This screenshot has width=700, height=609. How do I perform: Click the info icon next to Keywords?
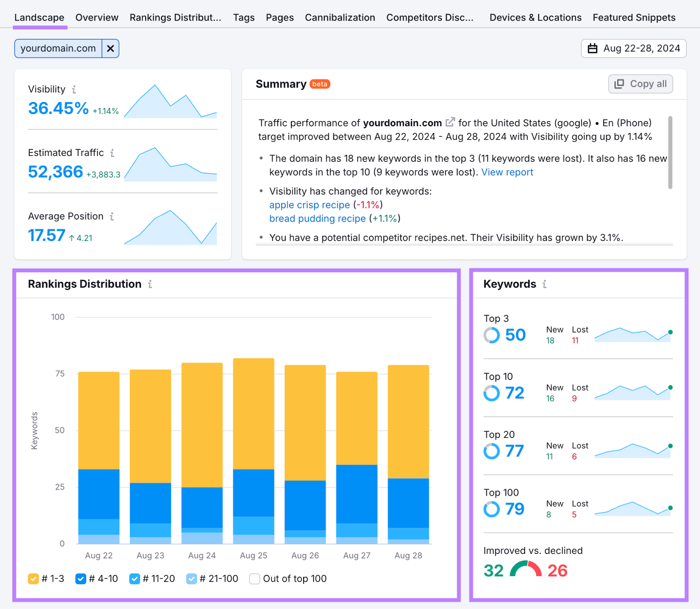click(x=544, y=284)
